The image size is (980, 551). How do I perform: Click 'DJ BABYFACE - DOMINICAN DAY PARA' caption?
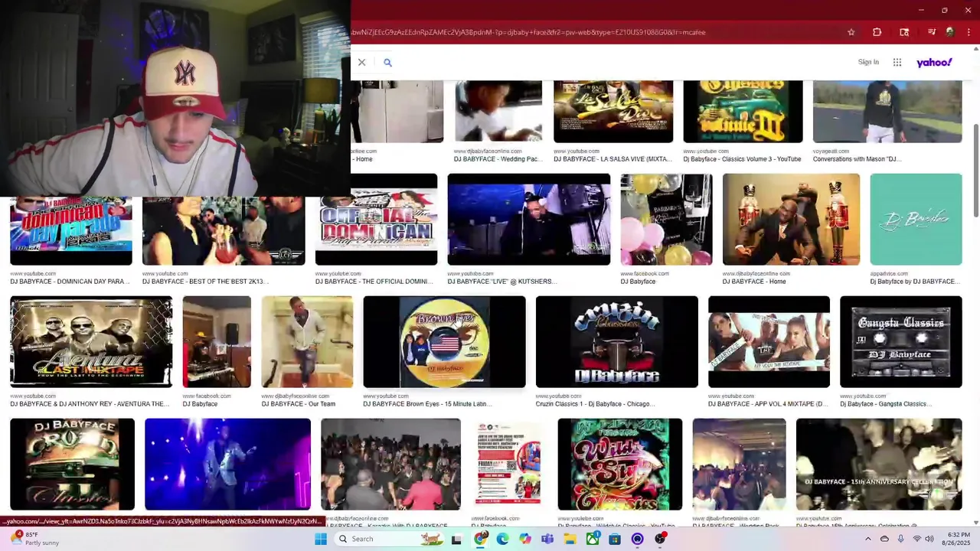70,282
